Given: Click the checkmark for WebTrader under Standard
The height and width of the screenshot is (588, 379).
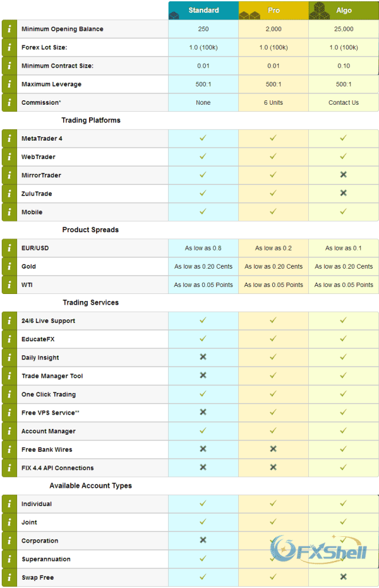Looking at the screenshot, I should tap(203, 156).
